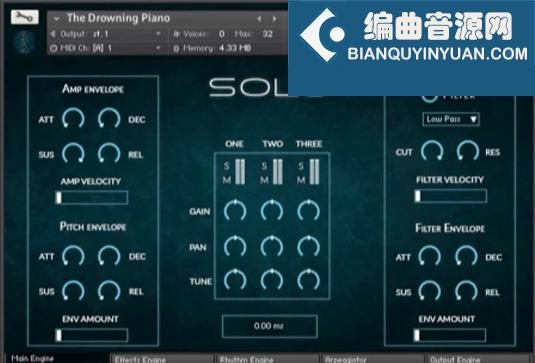Click the layer TWO level meter
The width and height of the screenshot is (535, 363).
coord(278,172)
